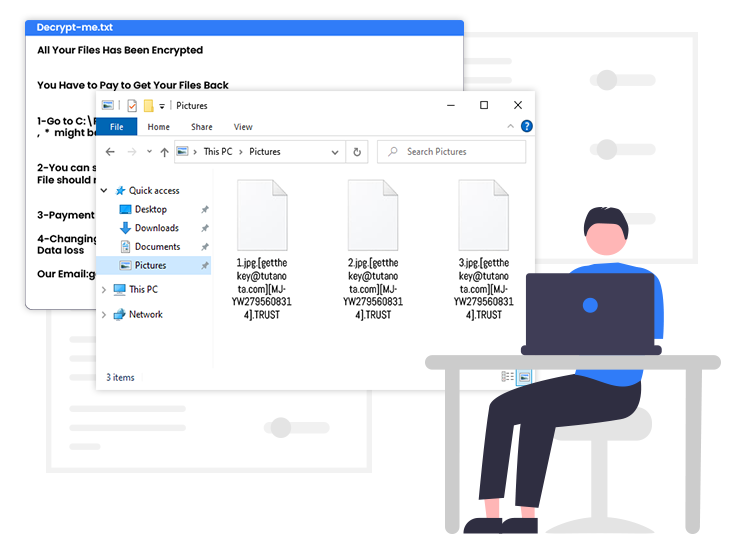Screen dimensions: 750x550
Task: Click the 3.jpg file name label
Action: tap(484, 288)
